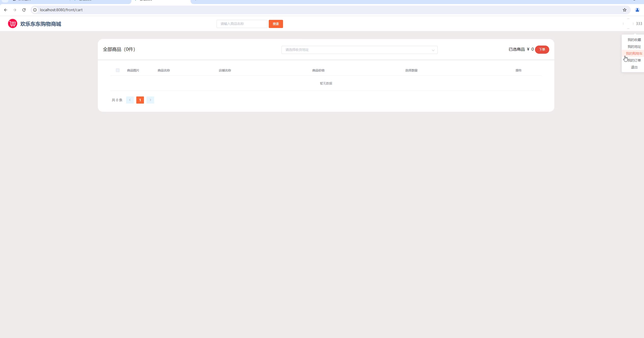Bookmark this page with the star icon
Image resolution: width=644 pixels, height=338 pixels.
point(624,10)
